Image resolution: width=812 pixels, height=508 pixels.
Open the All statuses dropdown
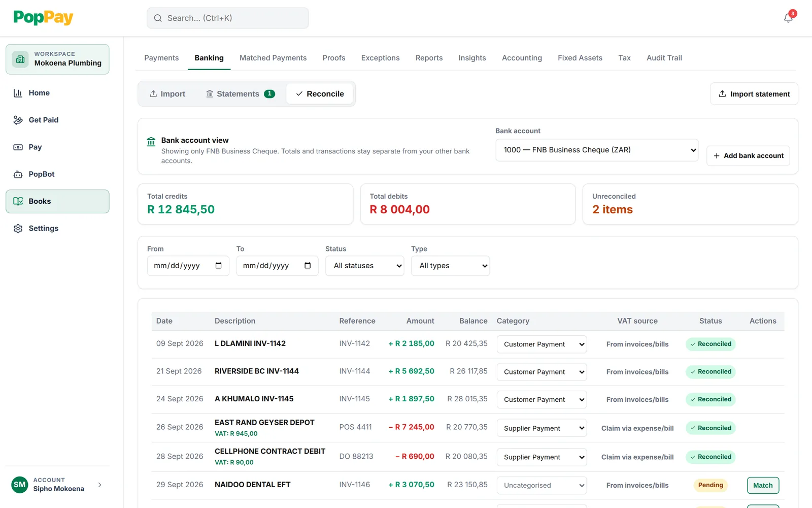click(364, 266)
